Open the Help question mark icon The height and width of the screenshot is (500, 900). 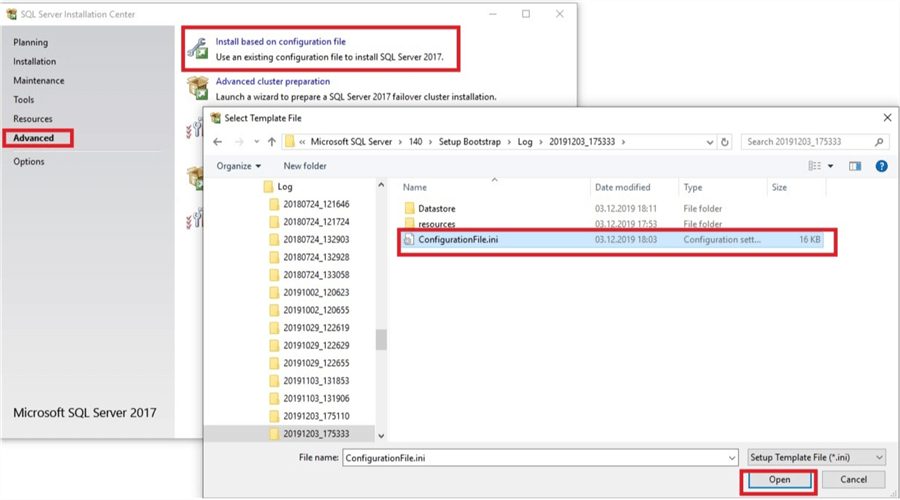(882, 166)
